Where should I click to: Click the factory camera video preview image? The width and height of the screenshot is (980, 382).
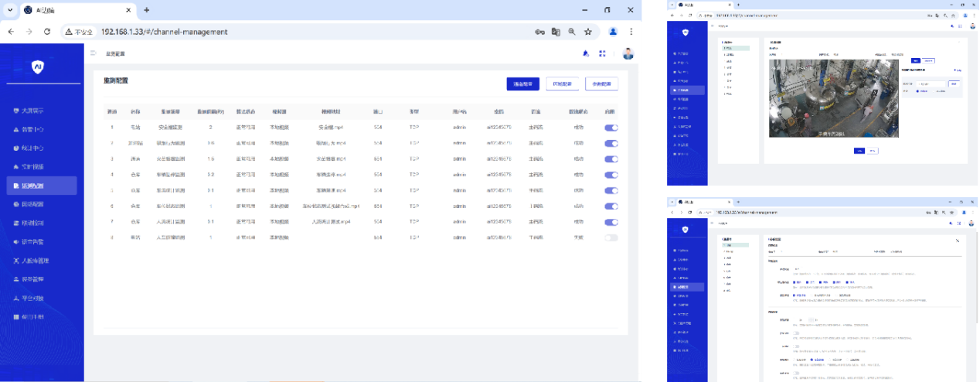coord(833,98)
